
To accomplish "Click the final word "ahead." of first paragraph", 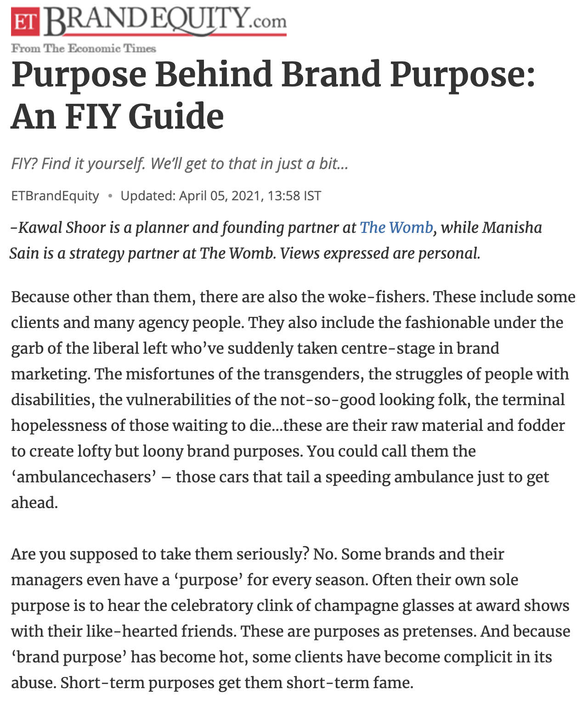I will tap(34, 503).
